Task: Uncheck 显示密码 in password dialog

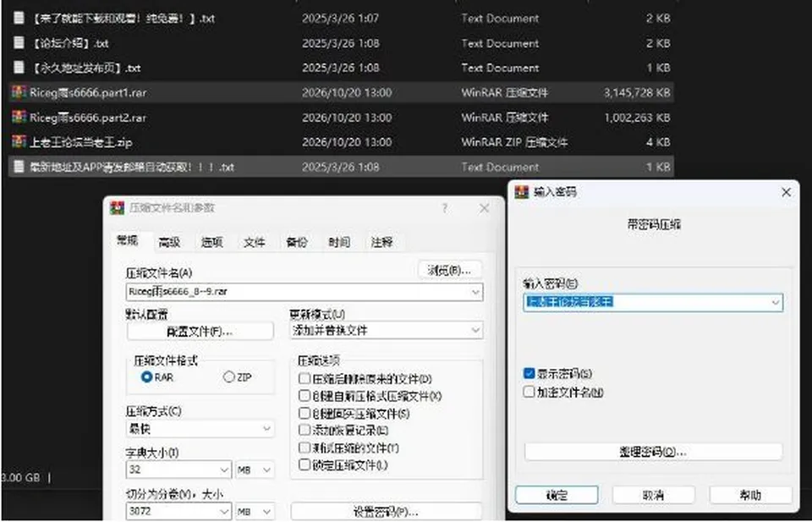Action: click(529, 373)
